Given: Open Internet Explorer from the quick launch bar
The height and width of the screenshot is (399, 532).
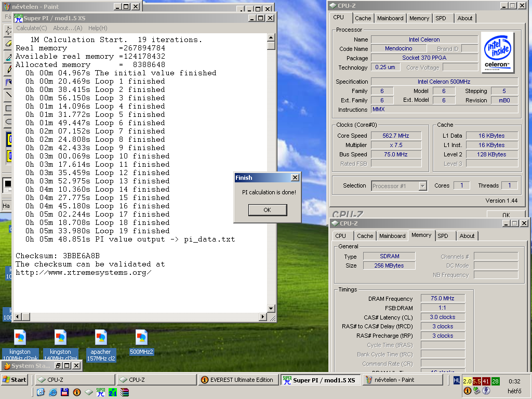Looking at the screenshot, I should pyautogui.click(x=53, y=392).
